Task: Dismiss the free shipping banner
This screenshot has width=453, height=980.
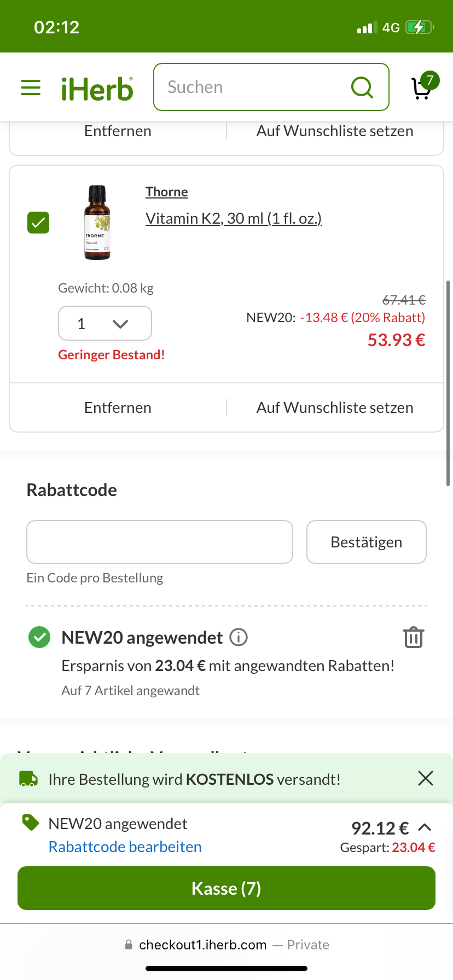Action: [425, 778]
